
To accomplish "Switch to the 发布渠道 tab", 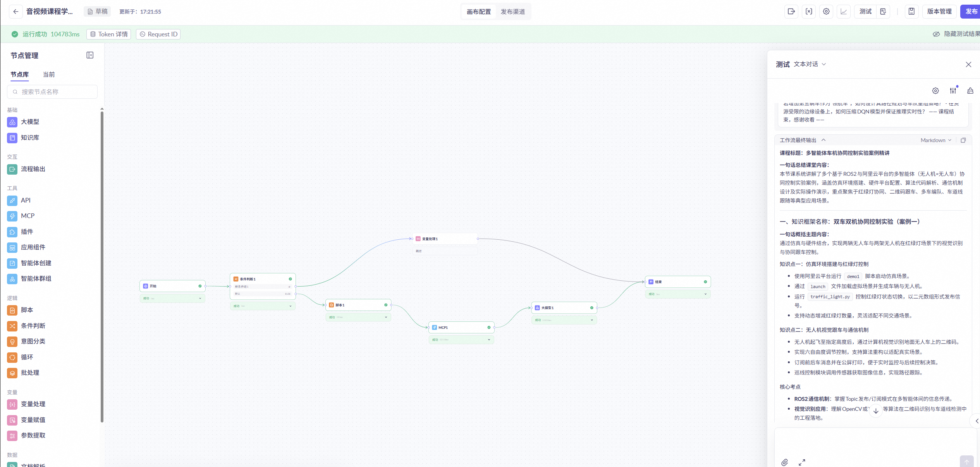I will click(x=512, y=12).
